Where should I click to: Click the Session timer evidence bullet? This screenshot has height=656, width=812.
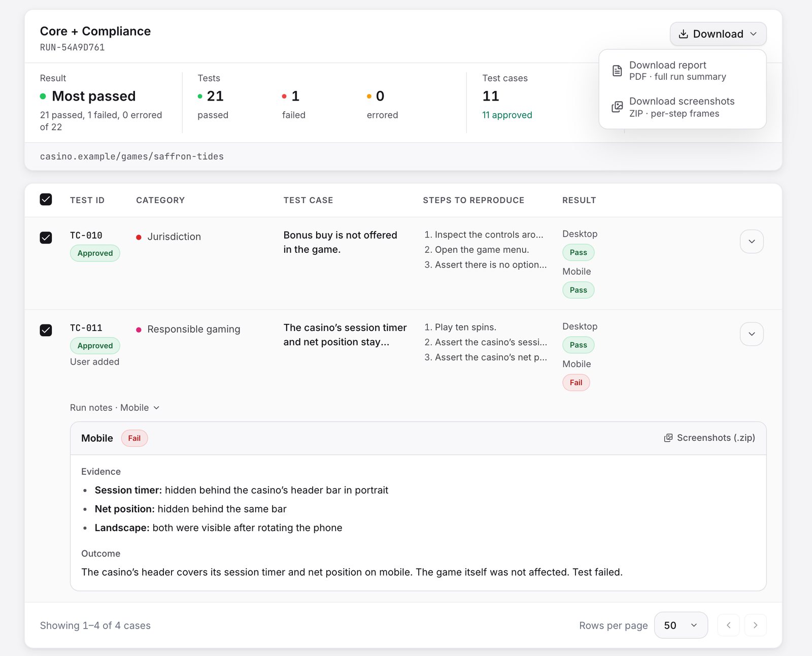pyautogui.click(x=242, y=490)
